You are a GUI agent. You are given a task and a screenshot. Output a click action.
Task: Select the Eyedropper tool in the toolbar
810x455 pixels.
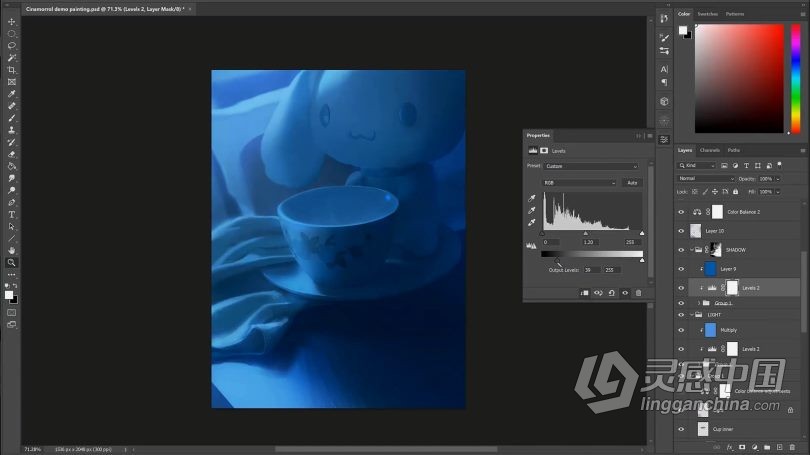pyautogui.click(x=11, y=94)
